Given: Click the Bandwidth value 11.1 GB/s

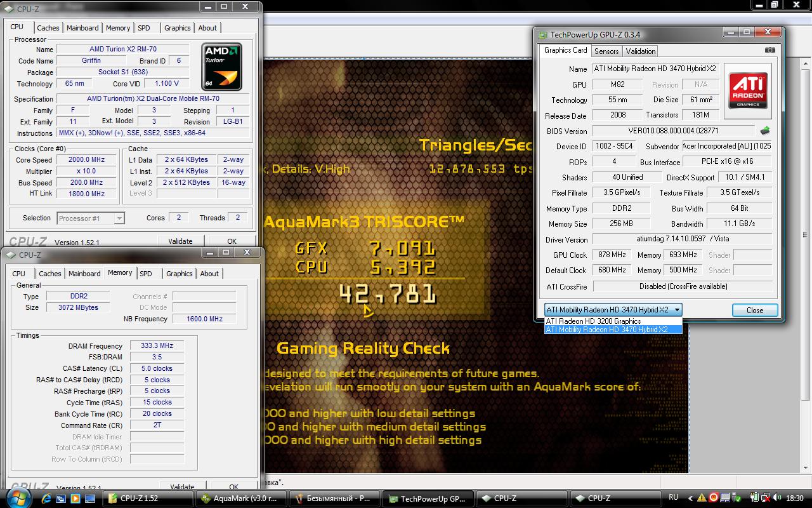Looking at the screenshot, I should click(x=739, y=224).
